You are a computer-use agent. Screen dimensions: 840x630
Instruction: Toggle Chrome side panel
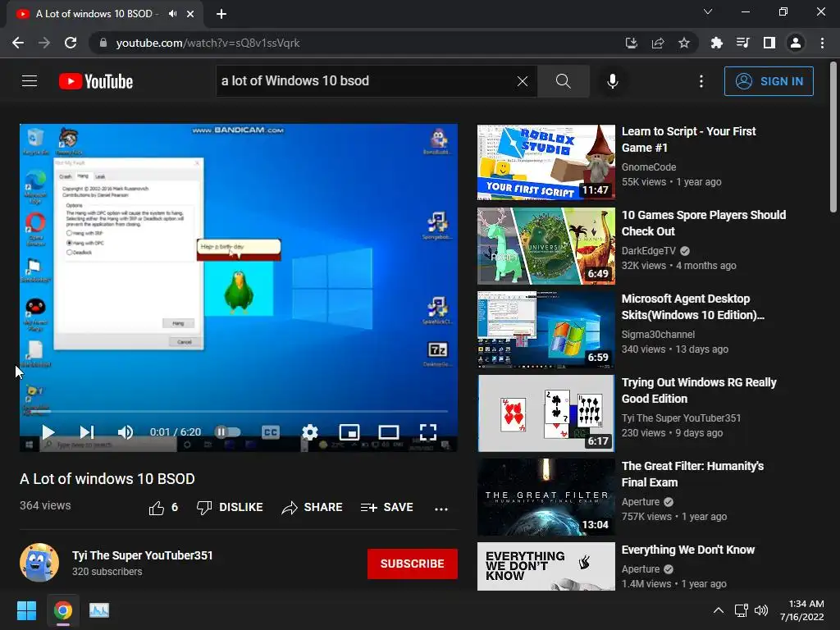[769, 43]
